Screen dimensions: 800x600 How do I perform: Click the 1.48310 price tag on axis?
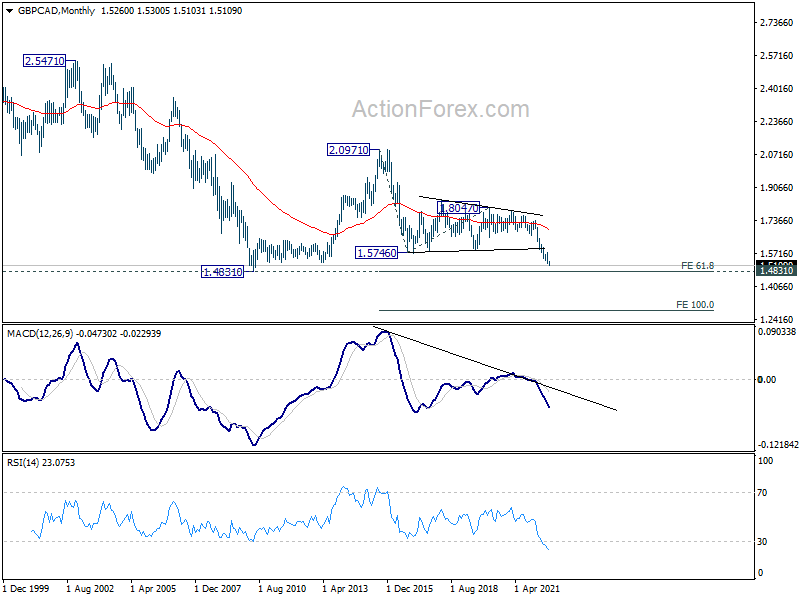776,270
